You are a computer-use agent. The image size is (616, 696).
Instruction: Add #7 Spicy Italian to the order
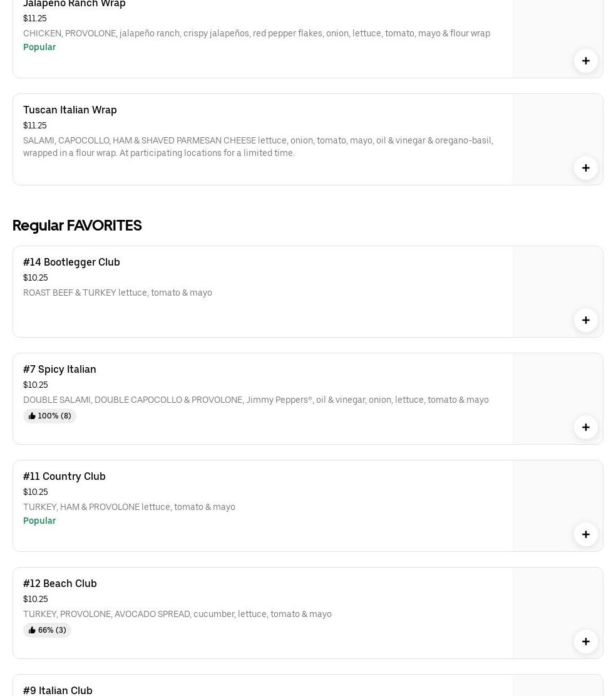[x=585, y=427]
